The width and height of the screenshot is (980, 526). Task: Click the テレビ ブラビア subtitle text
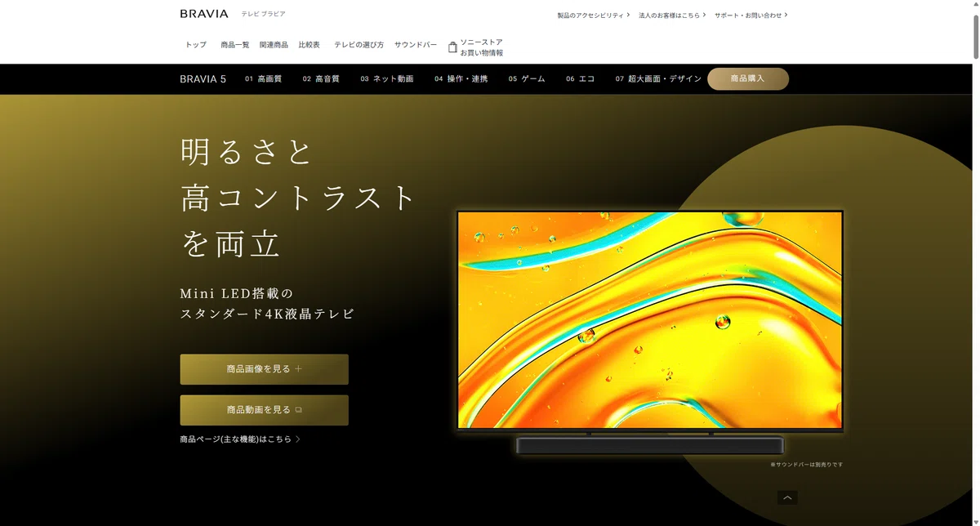264,14
